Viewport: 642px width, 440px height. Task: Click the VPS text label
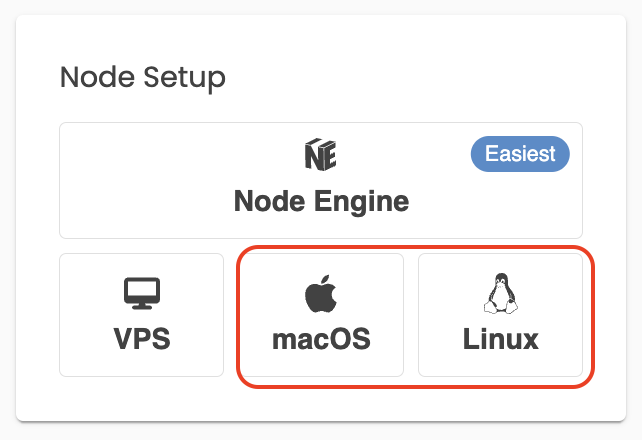click(x=142, y=339)
